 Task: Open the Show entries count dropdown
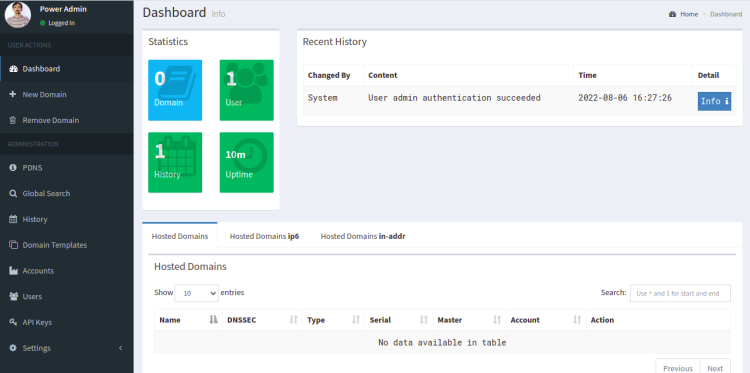[197, 293]
